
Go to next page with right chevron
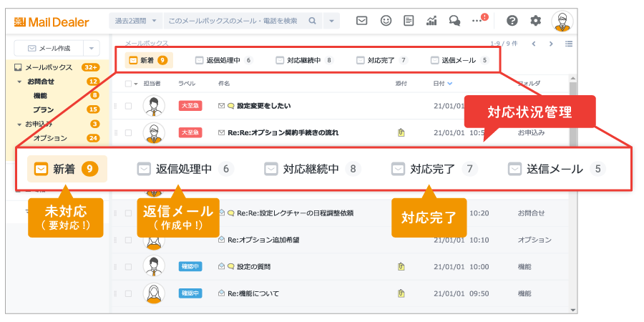coord(551,44)
